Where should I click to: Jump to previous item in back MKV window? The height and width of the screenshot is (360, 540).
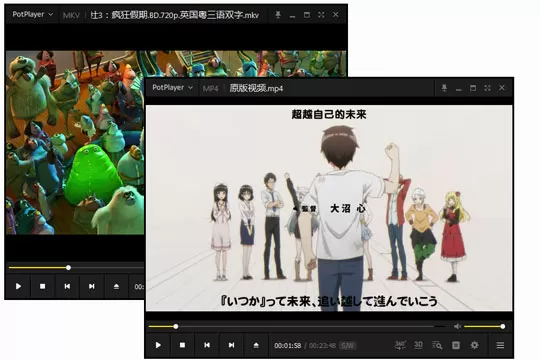(67, 286)
